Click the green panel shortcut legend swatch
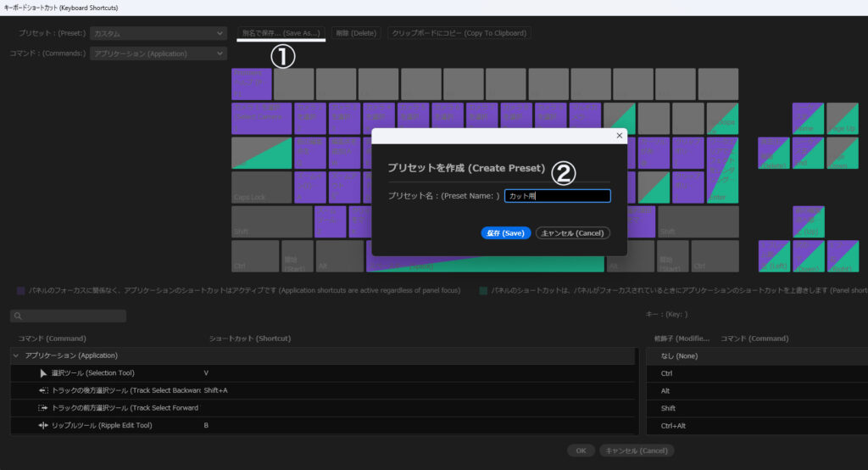 pos(483,290)
